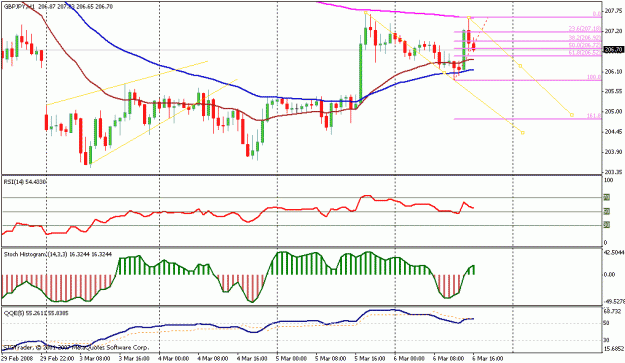Click the 5 Mar 16:00 time label

(x=370, y=359)
